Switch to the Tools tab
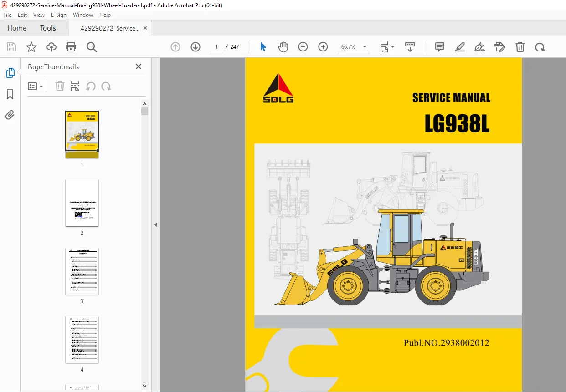Screen dimensions: 566x392 [48, 28]
